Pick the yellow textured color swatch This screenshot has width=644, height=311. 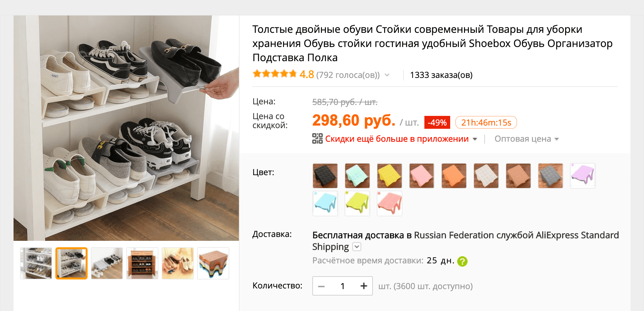pyautogui.click(x=390, y=176)
